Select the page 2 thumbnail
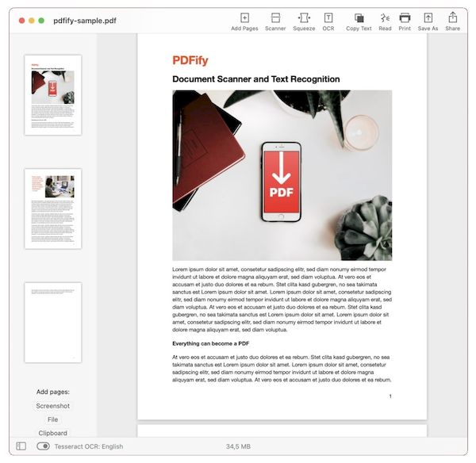The height and width of the screenshot is (463, 476). [x=53, y=209]
